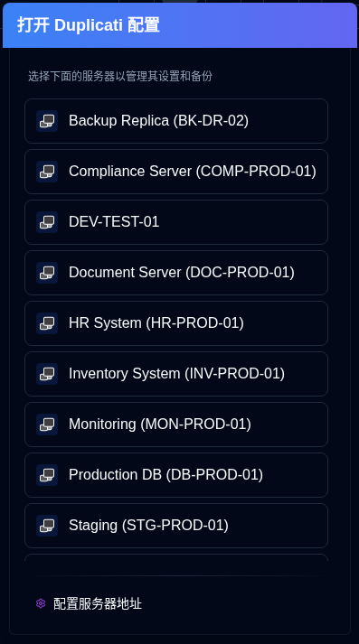Image resolution: width=359 pixels, height=644 pixels.
Task: Select Compliance Server (COMP-PROD-01)
Action: 176,172
